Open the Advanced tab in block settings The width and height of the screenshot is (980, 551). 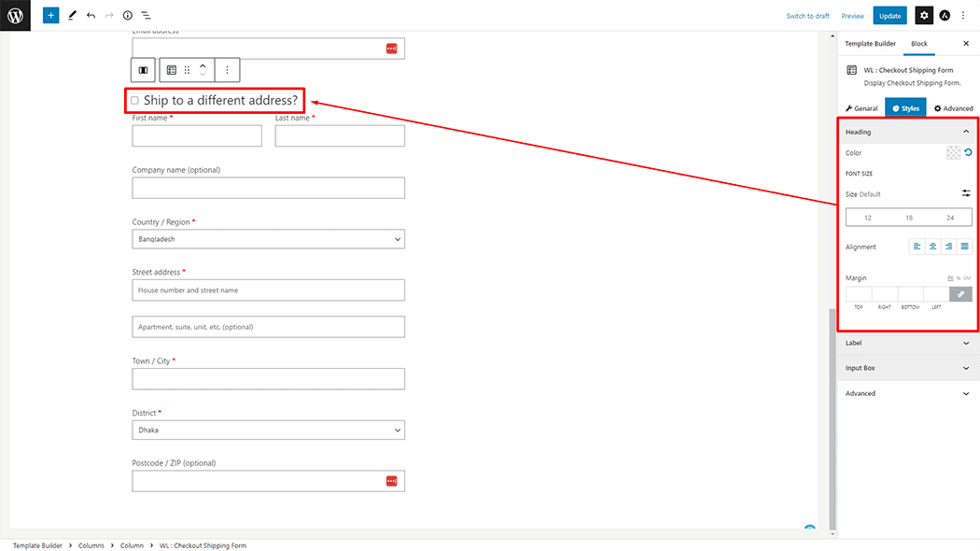953,108
